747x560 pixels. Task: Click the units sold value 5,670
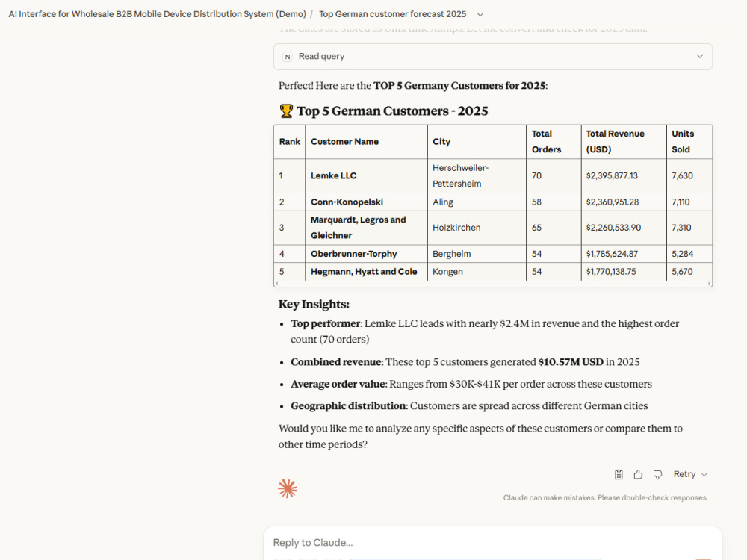682,272
